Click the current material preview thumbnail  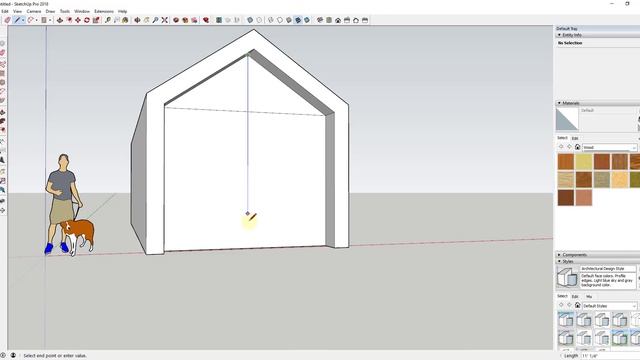(x=567, y=119)
